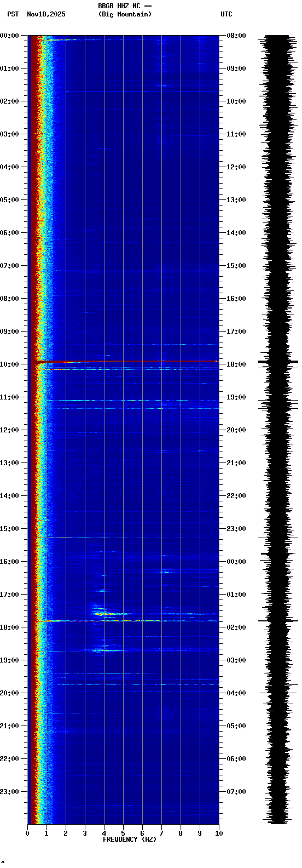This screenshot has height=868, width=302.
Task: Click the 19:00 PST left-axis label
Action: (x=9, y=660)
